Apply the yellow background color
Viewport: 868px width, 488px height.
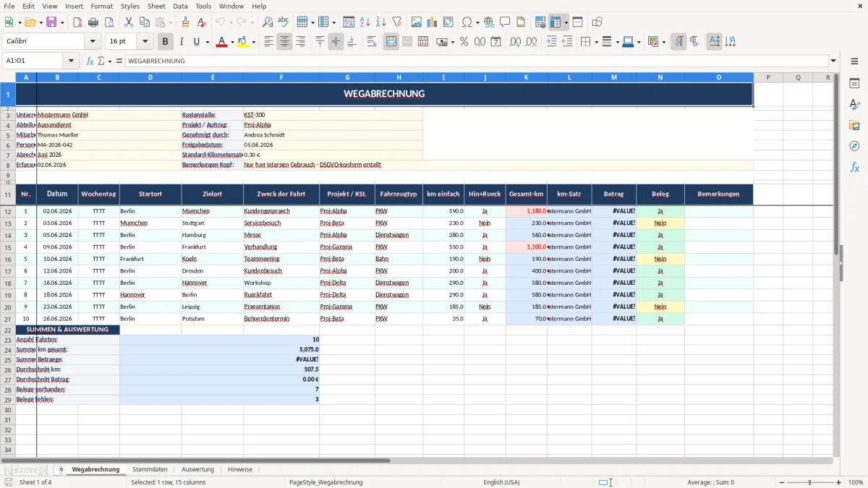[x=243, y=42]
